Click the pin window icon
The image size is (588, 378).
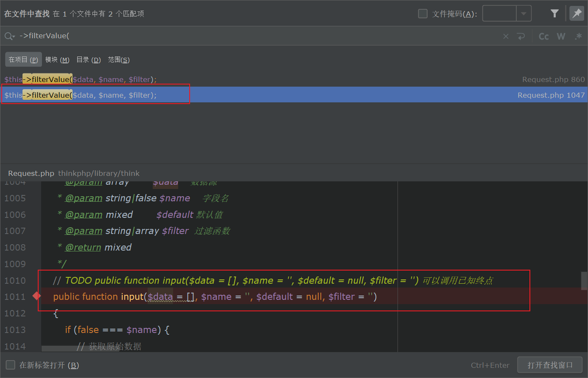[577, 14]
